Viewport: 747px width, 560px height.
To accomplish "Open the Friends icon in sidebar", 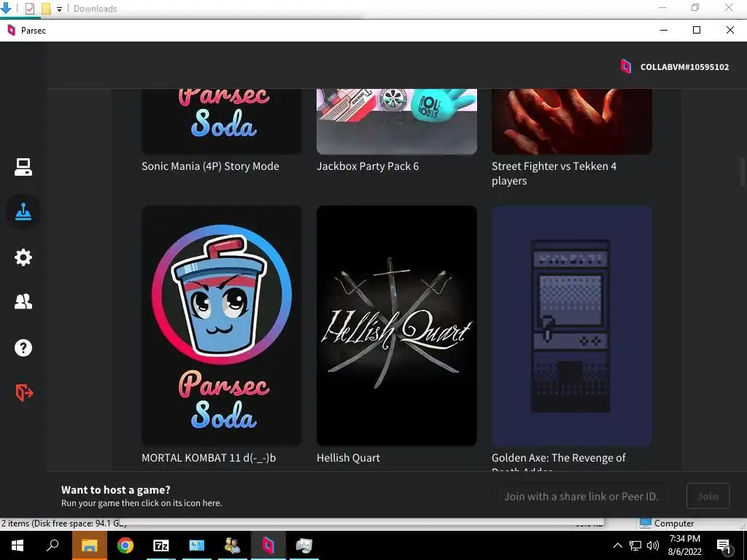I will coord(23,301).
